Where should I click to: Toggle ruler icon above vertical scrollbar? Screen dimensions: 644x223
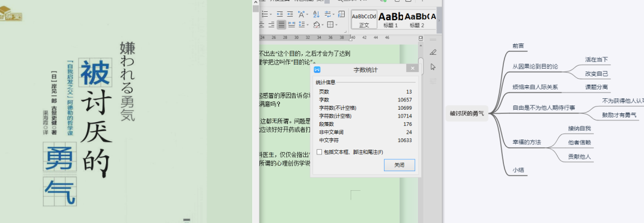coord(421,38)
